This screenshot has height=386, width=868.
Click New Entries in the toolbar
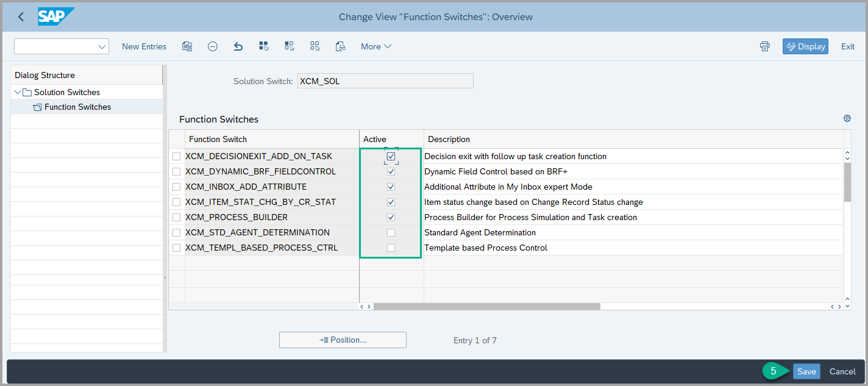[x=144, y=46]
